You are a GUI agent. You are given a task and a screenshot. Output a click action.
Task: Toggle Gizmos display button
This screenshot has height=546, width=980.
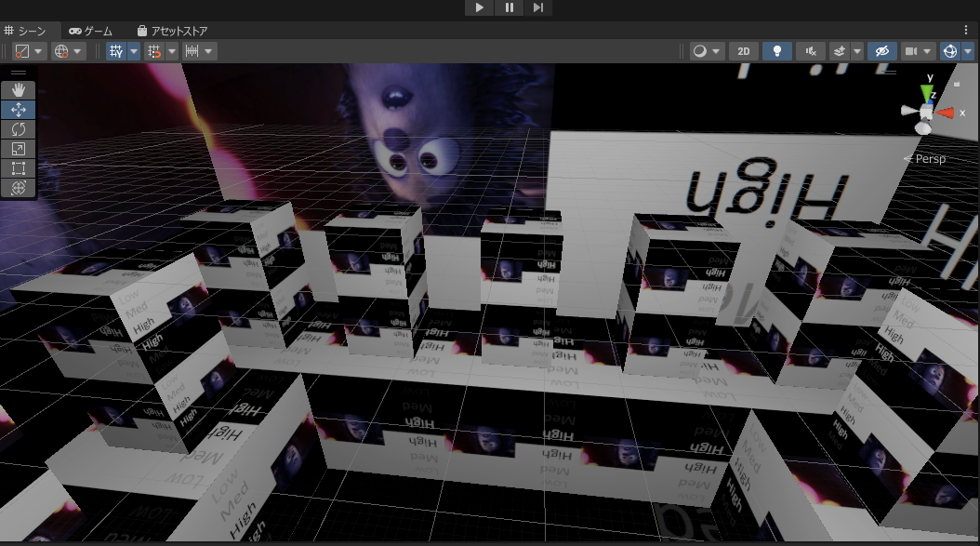coord(950,51)
